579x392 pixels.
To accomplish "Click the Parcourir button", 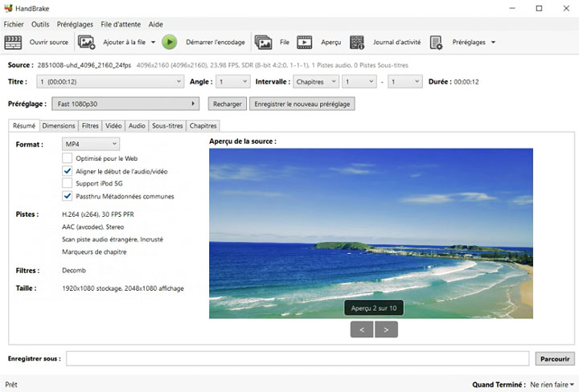I will click(x=554, y=358).
